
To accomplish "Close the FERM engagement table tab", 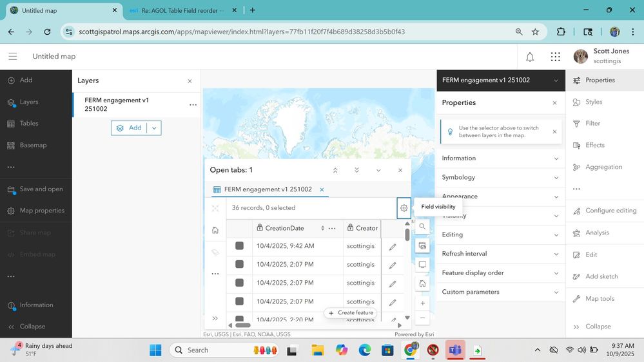I will coord(322,189).
